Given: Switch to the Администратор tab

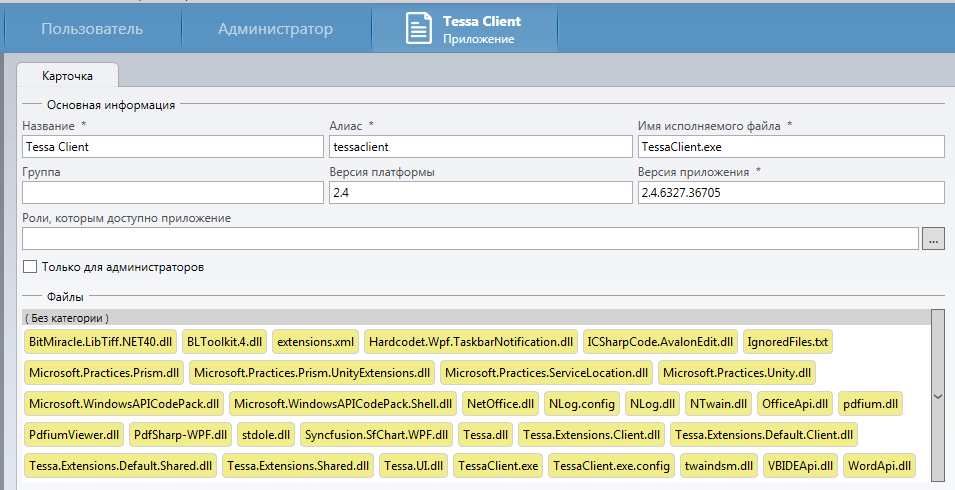Looking at the screenshot, I should [275, 29].
